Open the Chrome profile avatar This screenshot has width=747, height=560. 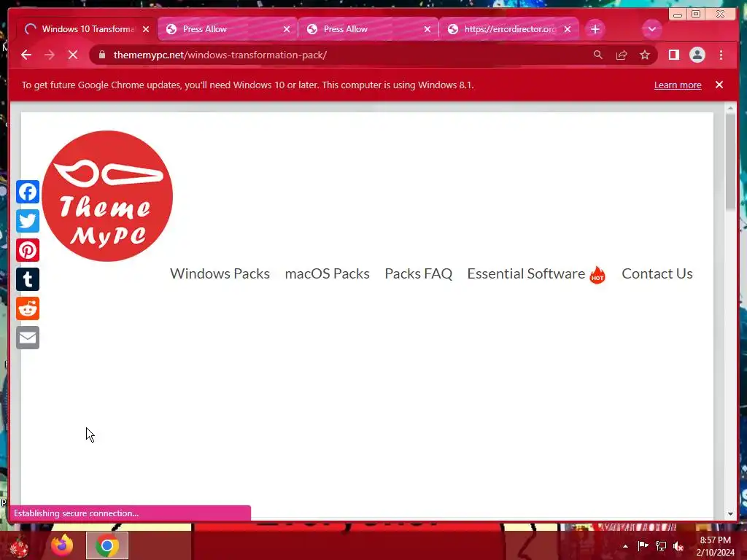pyautogui.click(x=697, y=55)
